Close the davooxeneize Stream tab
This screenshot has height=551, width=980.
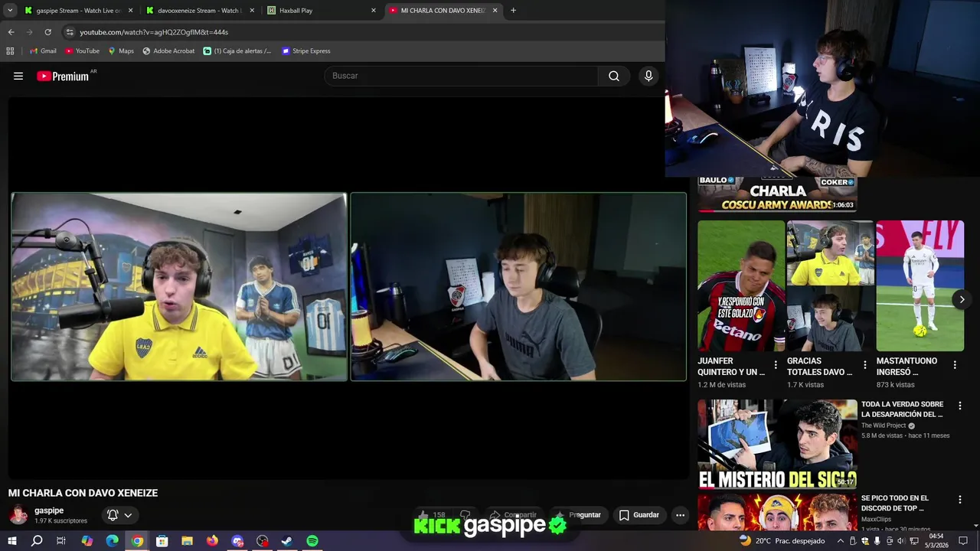point(252,11)
